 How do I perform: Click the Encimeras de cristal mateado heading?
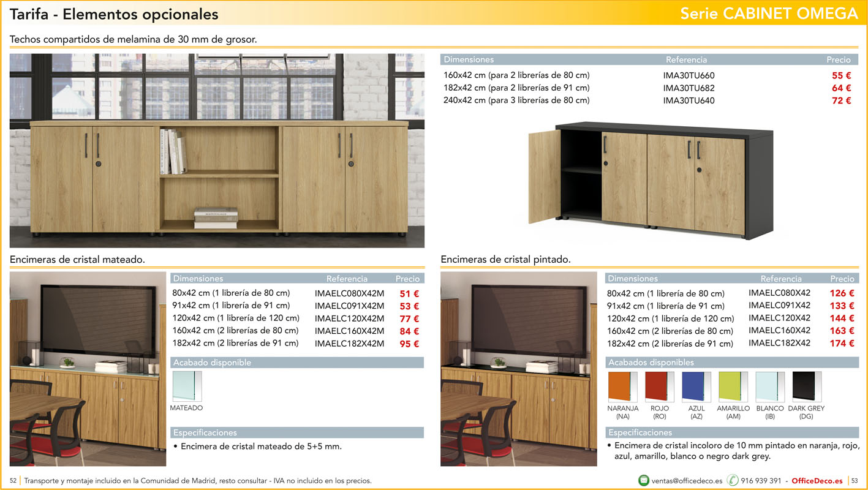pyautogui.click(x=78, y=260)
